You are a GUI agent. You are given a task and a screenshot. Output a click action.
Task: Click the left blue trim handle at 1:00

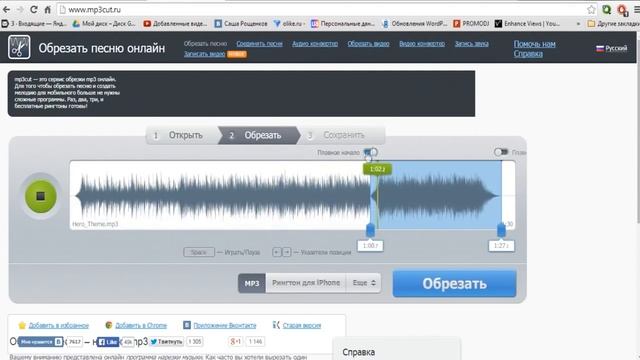[370, 230]
